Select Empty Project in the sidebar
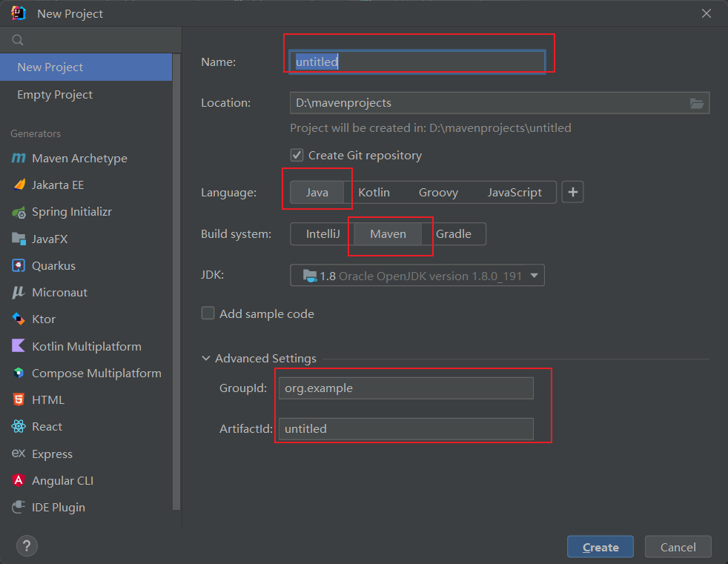 [86, 95]
